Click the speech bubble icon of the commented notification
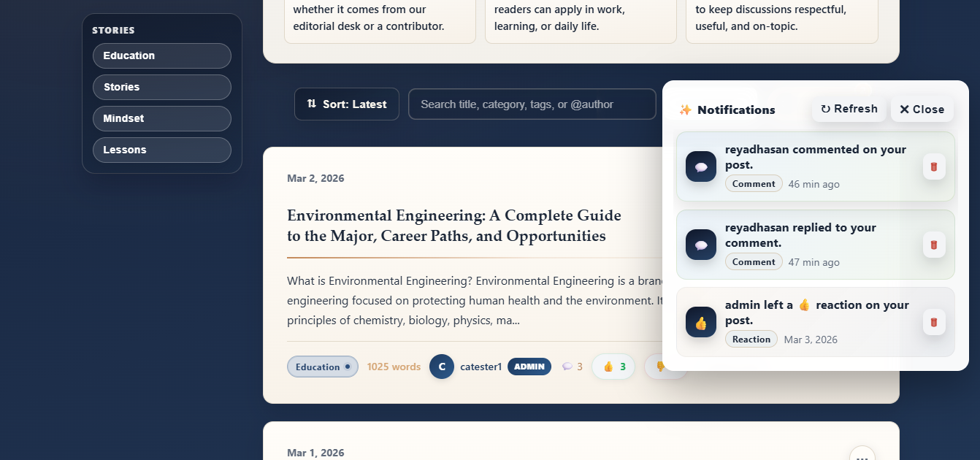The width and height of the screenshot is (980, 460). [x=701, y=166]
